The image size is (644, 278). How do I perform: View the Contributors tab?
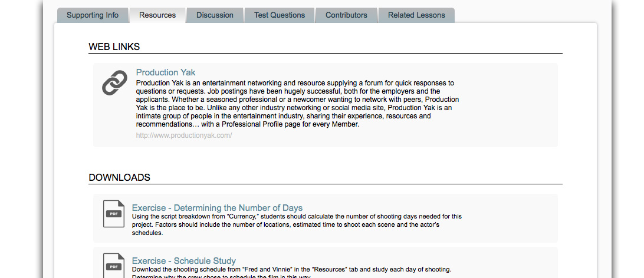click(x=346, y=15)
